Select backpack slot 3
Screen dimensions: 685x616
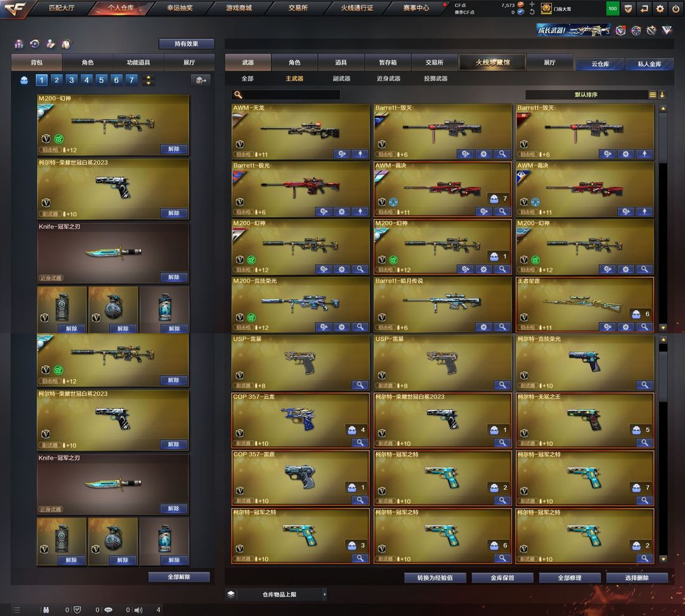coord(72,80)
